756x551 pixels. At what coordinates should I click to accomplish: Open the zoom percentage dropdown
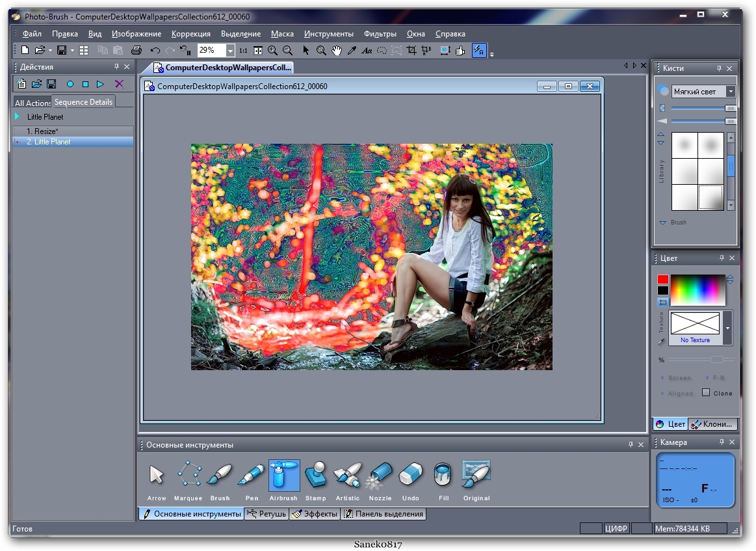pos(230,50)
